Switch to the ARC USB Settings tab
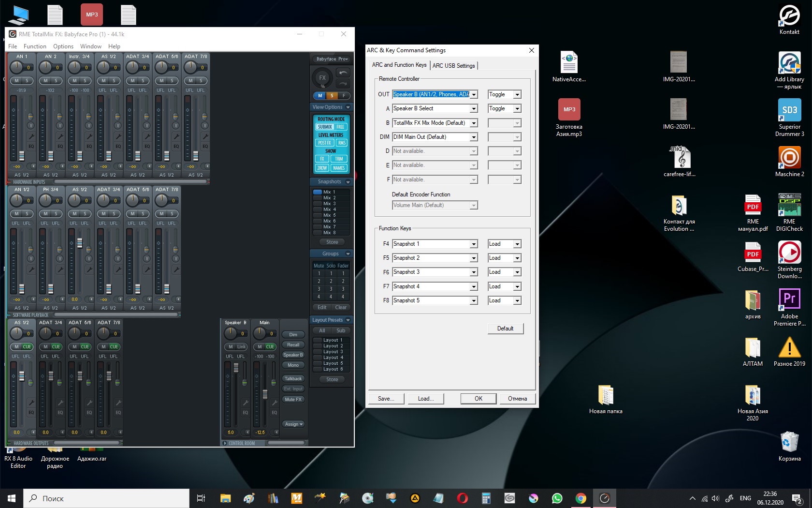Viewport: 812px width, 508px height. click(x=453, y=66)
